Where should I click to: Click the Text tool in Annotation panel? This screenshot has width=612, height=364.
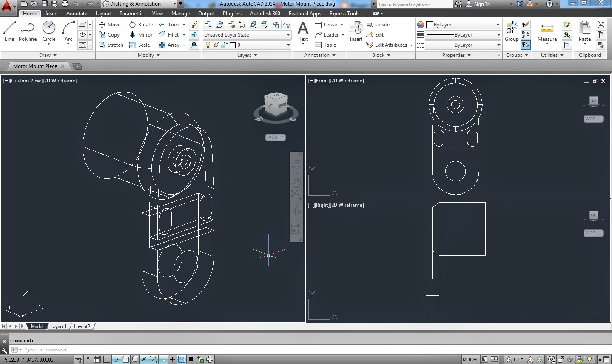tap(302, 30)
